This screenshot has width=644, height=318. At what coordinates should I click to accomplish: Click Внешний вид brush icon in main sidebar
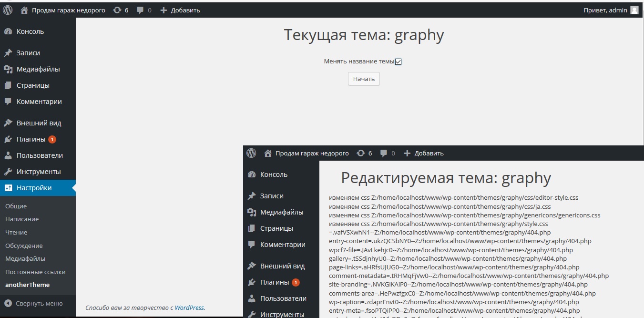[x=8, y=123]
